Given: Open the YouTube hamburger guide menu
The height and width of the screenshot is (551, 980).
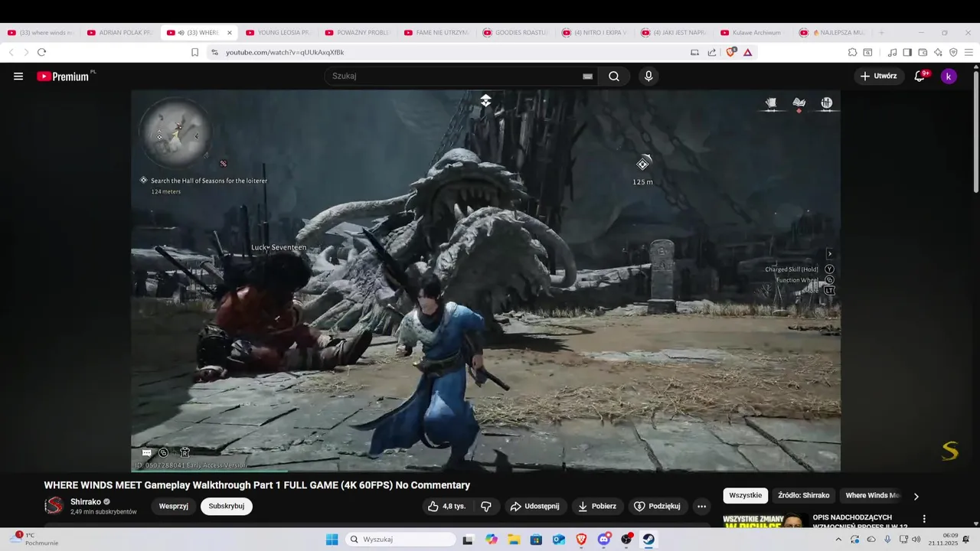Looking at the screenshot, I should 18,77.
